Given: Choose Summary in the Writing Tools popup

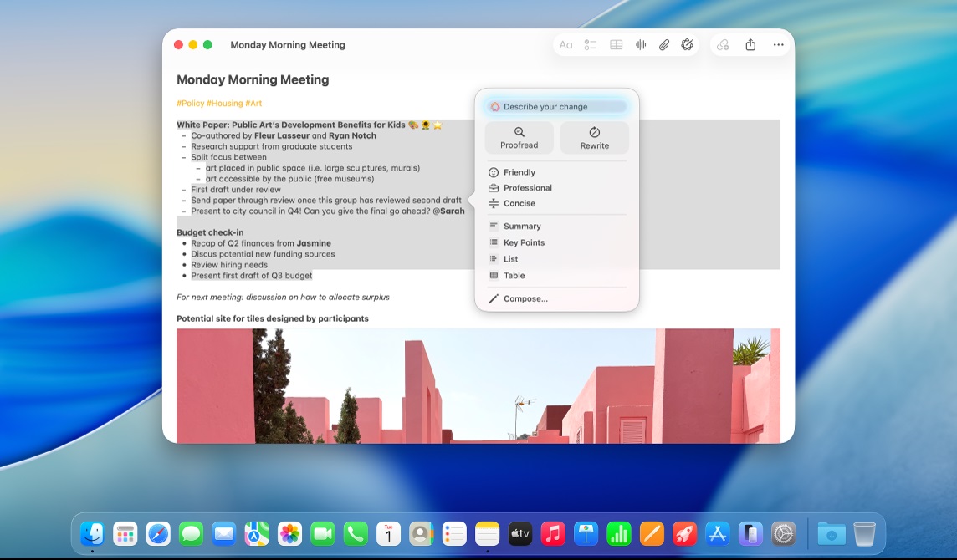Looking at the screenshot, I should coord(522,227).
